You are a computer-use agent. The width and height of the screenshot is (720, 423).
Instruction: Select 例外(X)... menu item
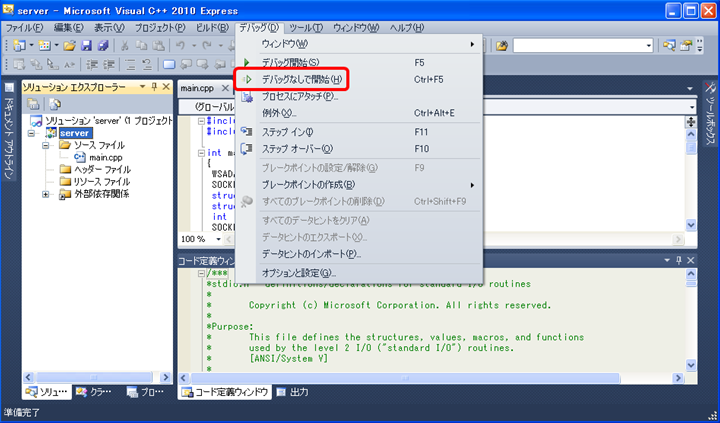click(279, 113)
